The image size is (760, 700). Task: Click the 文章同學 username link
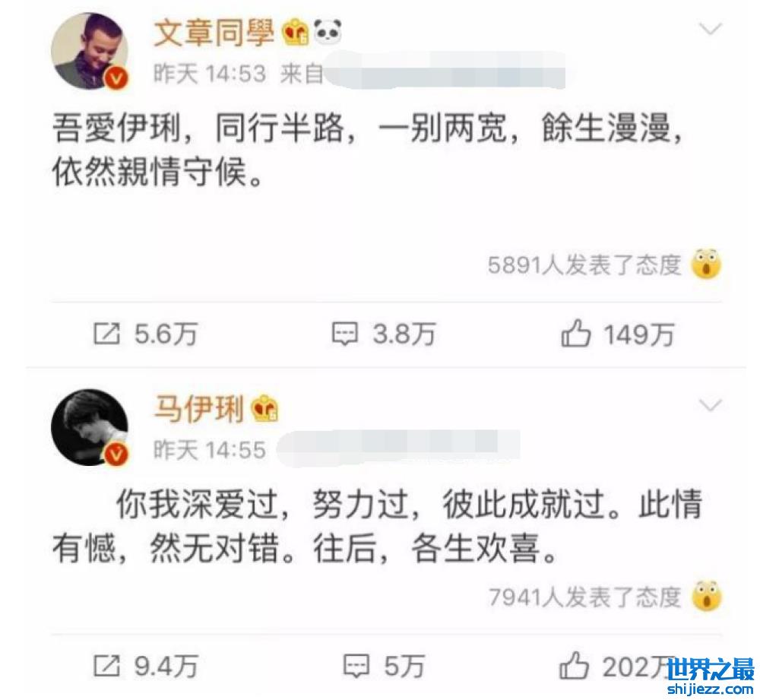pyautogui.click(x=214, y=33)
